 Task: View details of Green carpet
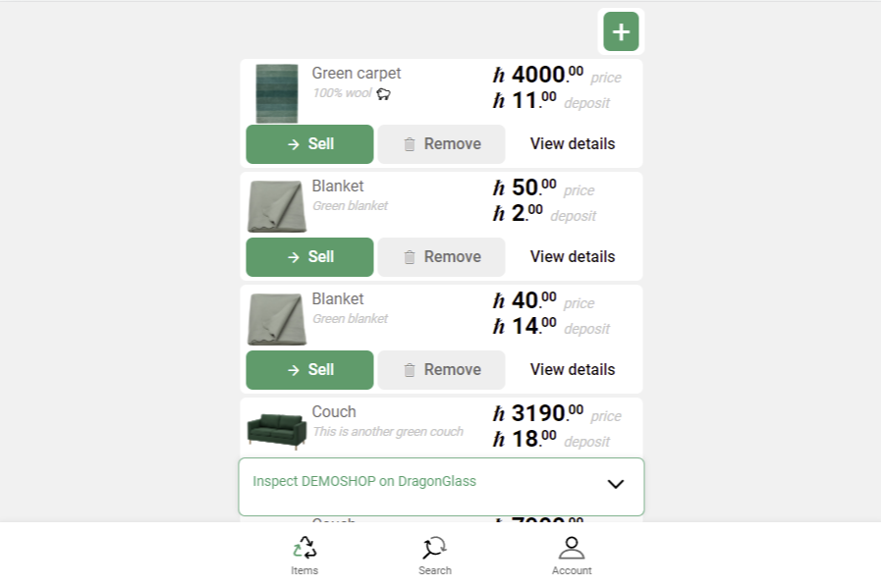pos(573,143)
